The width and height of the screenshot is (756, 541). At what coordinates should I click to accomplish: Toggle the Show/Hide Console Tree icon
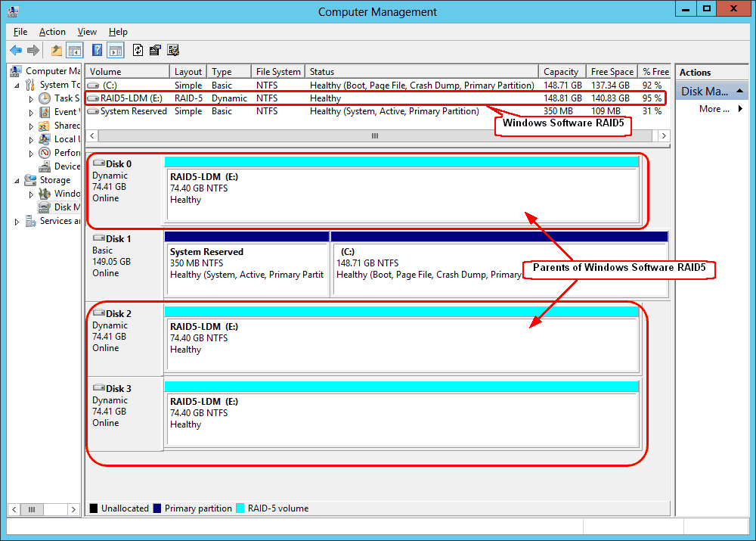point(75,50)
